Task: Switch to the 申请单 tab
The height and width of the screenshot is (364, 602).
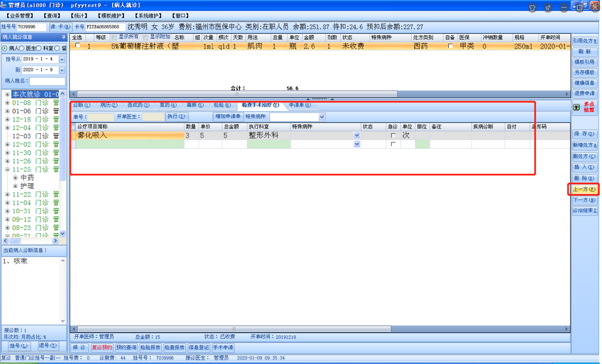Action: coord(300,105)
